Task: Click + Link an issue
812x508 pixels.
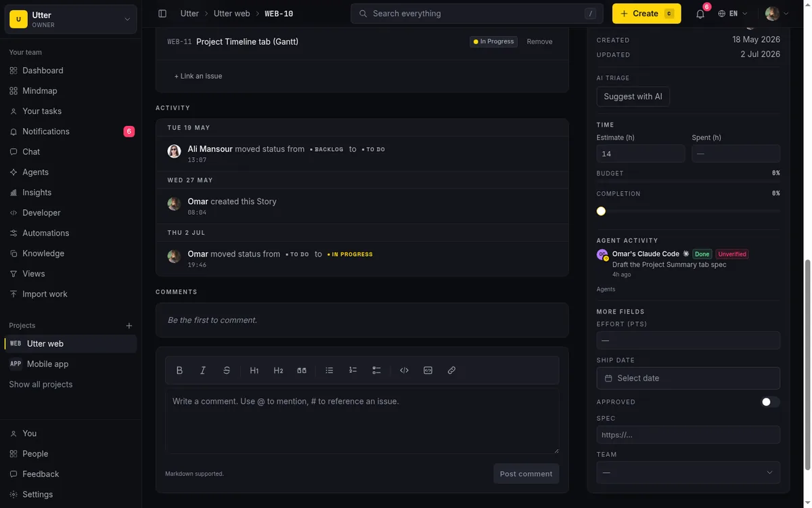Action: pos(198,76)
